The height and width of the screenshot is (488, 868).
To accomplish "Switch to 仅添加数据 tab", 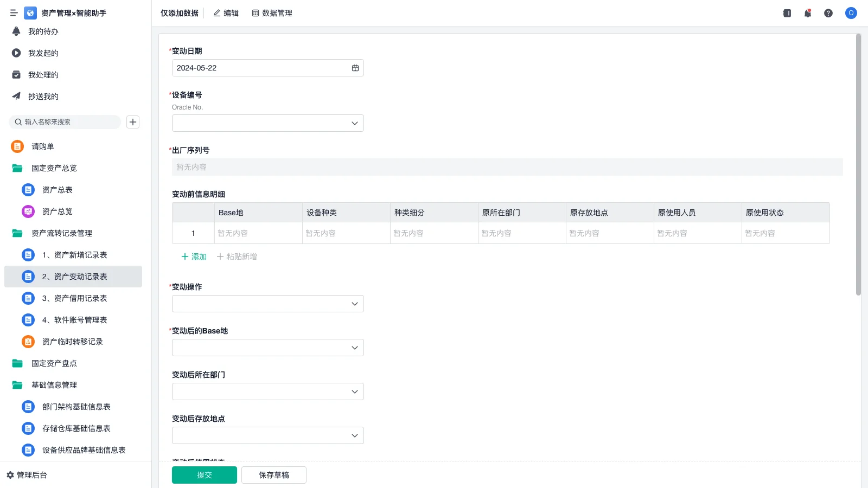I will [x=180, y=13].
